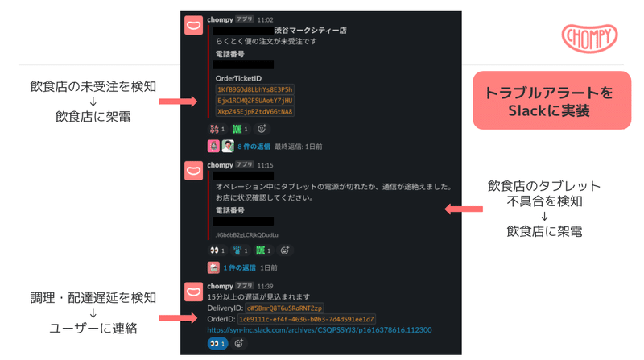
Task: Add reaction emoji to 11:39 message
Action: tap(238, 343)
